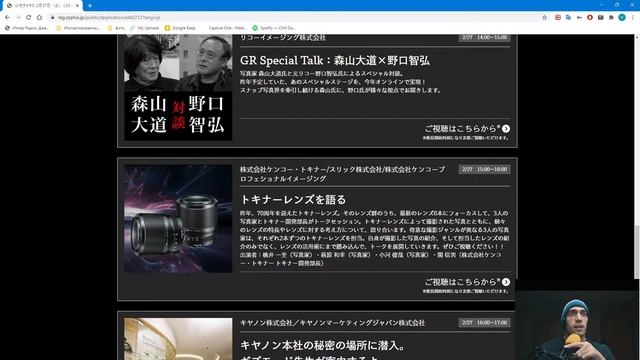Click the 2/27 15:00-16:00 time badge
Screen dimensions: 640x360
click(484, 169)
